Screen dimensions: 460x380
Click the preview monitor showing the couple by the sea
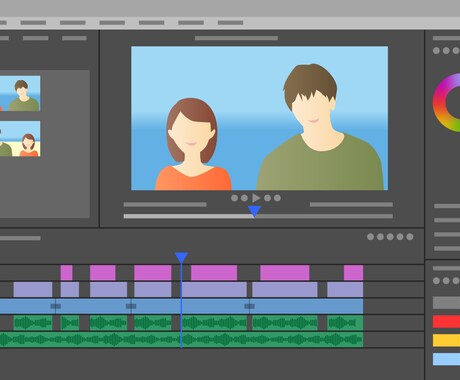point(259,118)
